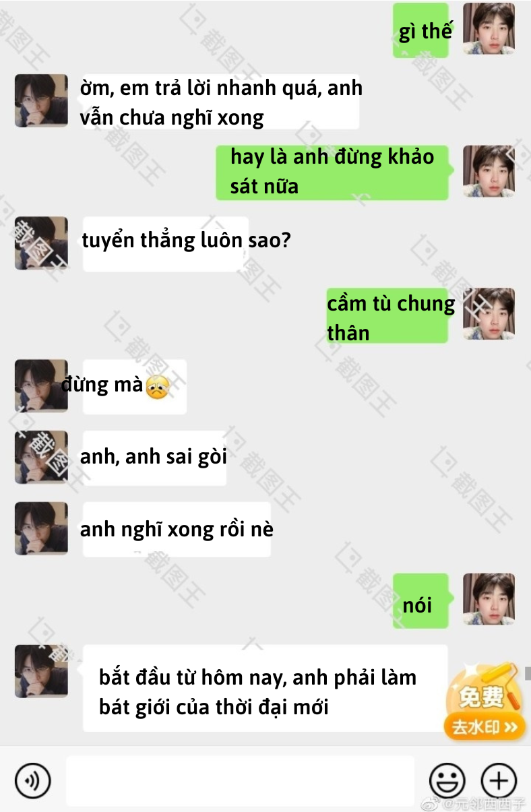The height and width of the screenshot is (812, 531).
Task: Select the 'tuyển thẳng luôn sao?' message
Action: pos(166,243)
